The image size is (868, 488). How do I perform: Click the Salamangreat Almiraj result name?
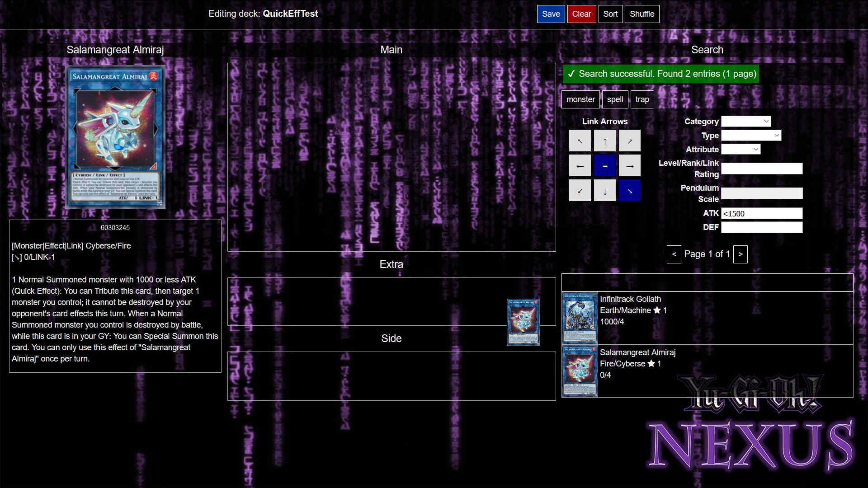(637, 352)
